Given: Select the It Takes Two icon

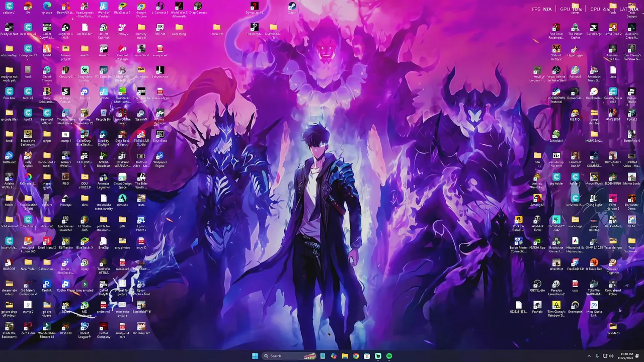Looking at the screenshot, I should 594,264.
